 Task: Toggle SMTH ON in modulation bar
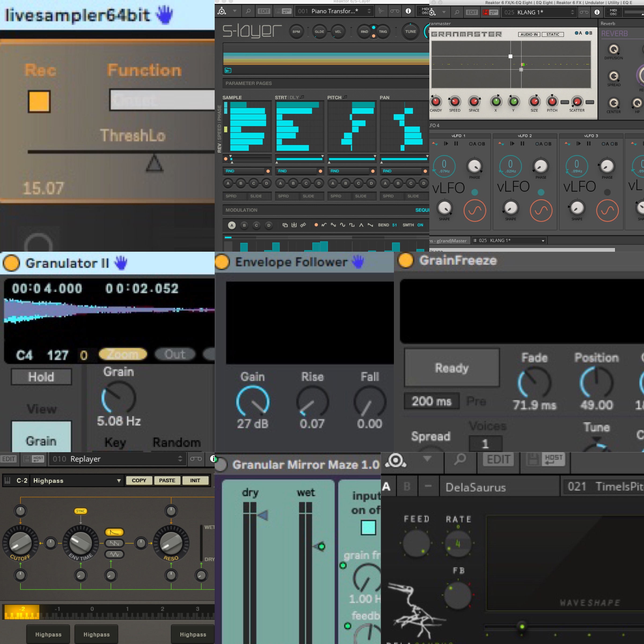click(x=420, y=225)
